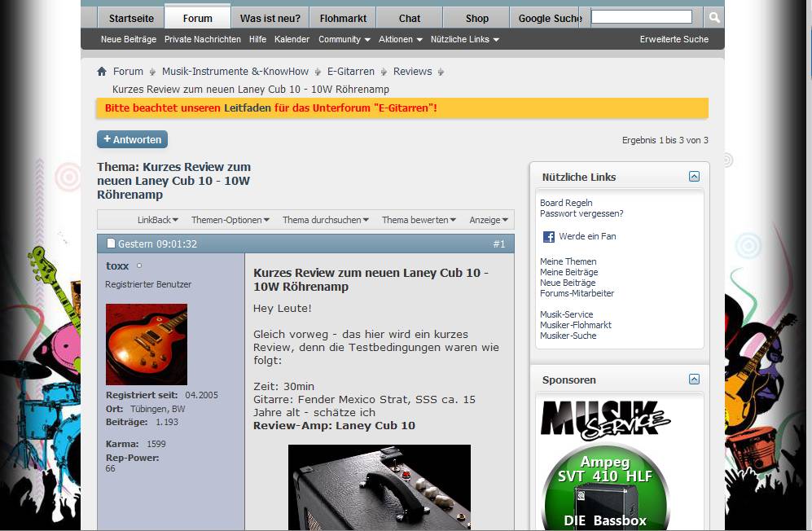
Task: Open E-Gitarren breadcrumb link
Action: (x=350, y=72)
